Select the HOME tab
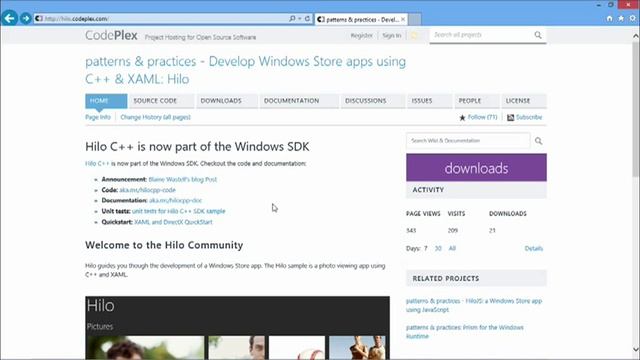Image resolution: width=640 pixels, height=360 pixels. point(106,101)
